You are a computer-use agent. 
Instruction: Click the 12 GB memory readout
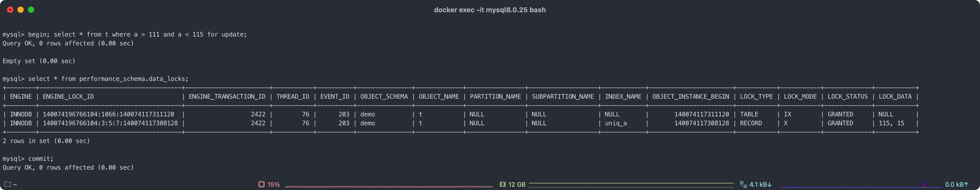click(517, 185)
